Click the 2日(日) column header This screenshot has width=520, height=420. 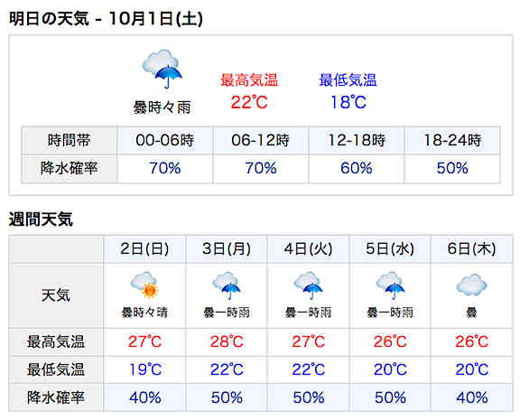click(x=144, y=249)
